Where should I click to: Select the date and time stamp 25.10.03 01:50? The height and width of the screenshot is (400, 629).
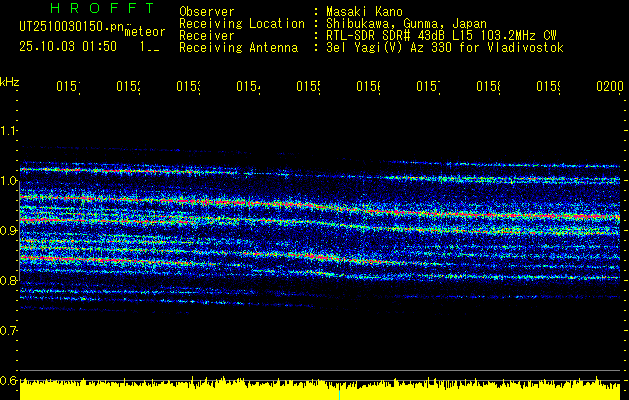68,47
